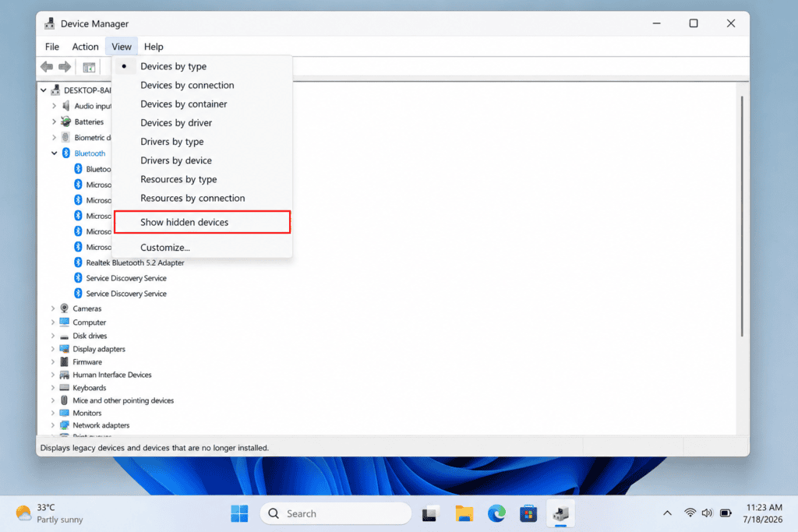Click the Device Manager taskbar icon
Image resolution: width=798 pixels, height=532 pixels.
point(560,513)
